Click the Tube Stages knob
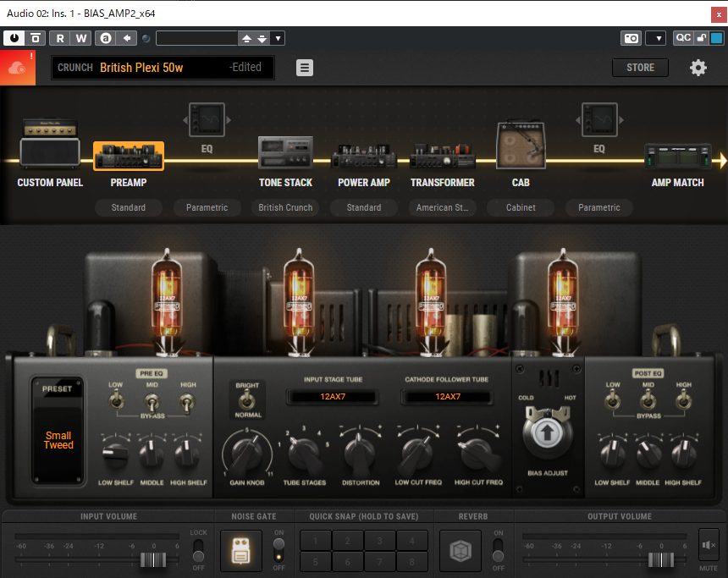 304,454
